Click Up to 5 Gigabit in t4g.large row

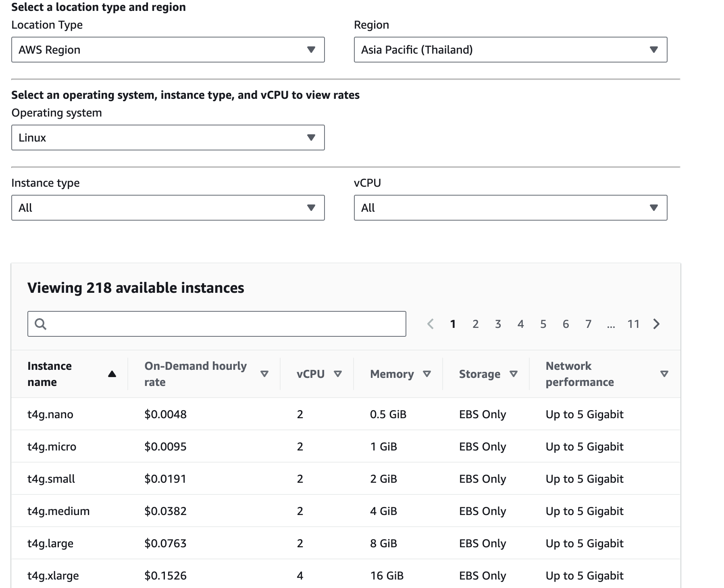point(585,543)
